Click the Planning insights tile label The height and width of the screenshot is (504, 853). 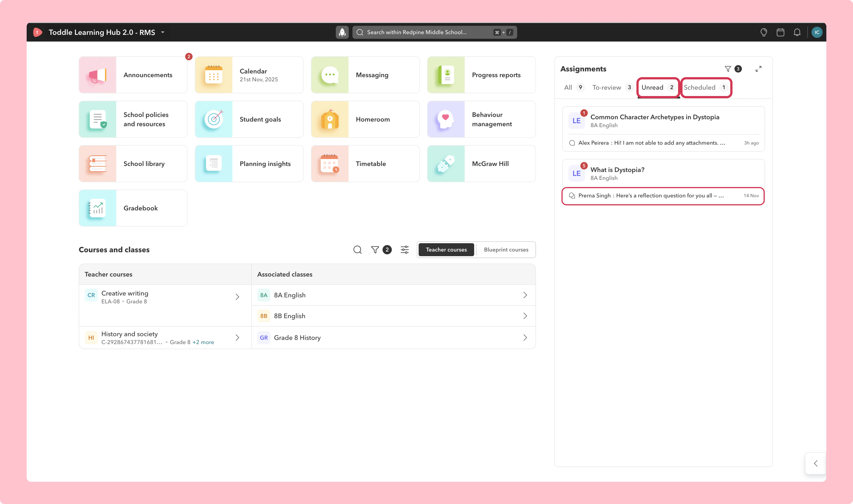pos(265,164)
